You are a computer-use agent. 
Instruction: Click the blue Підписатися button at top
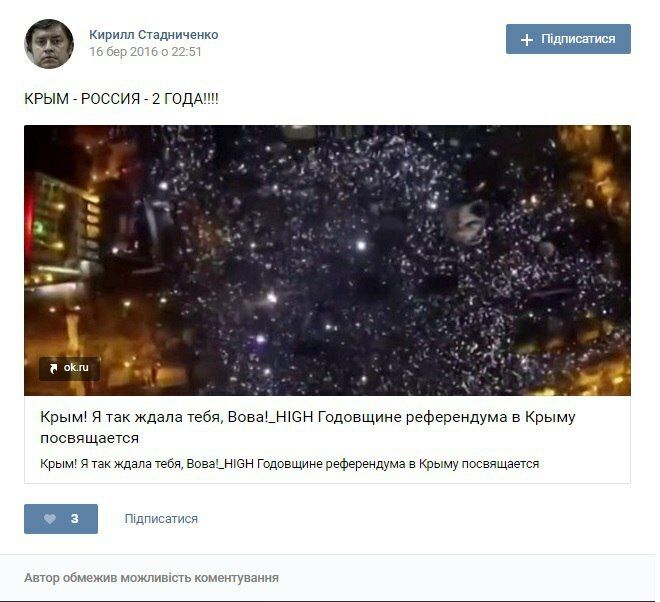(x=568, y=39)
